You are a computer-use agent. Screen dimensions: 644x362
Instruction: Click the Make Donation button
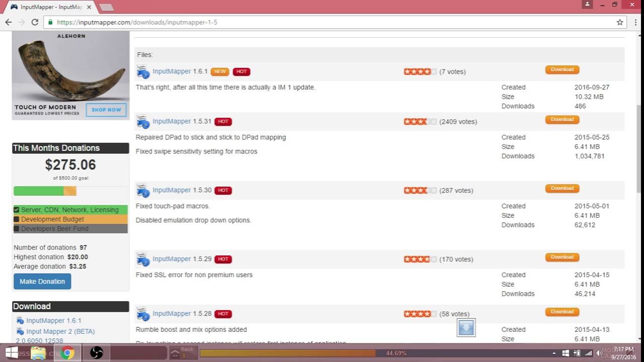click(x=42, y=281)
